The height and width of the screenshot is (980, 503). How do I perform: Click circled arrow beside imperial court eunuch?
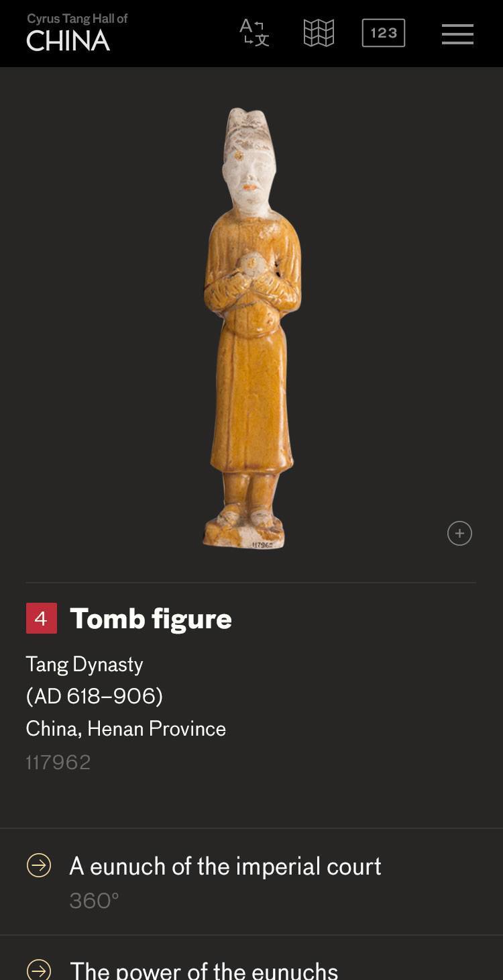pyautogui.click(x=39, y=865)
